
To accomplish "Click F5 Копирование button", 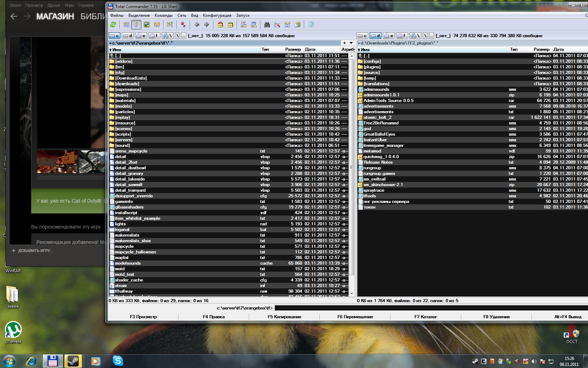I will click(x=284, y=316).
